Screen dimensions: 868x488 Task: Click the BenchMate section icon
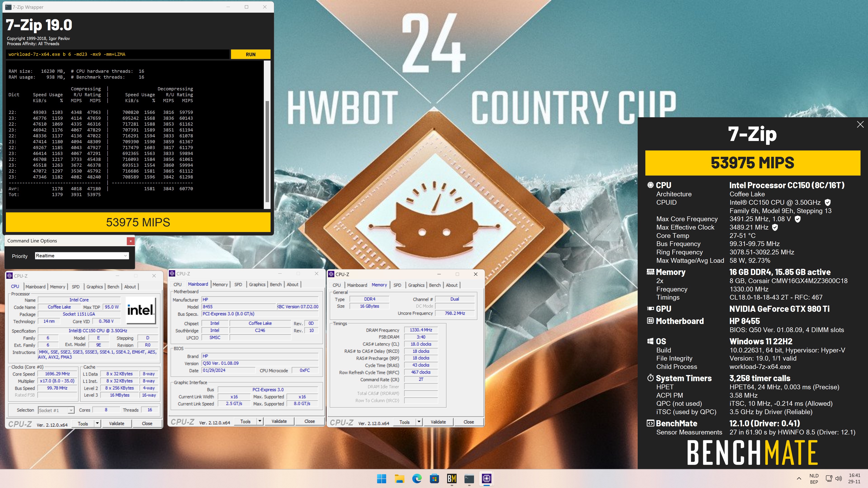click(650, 423)
